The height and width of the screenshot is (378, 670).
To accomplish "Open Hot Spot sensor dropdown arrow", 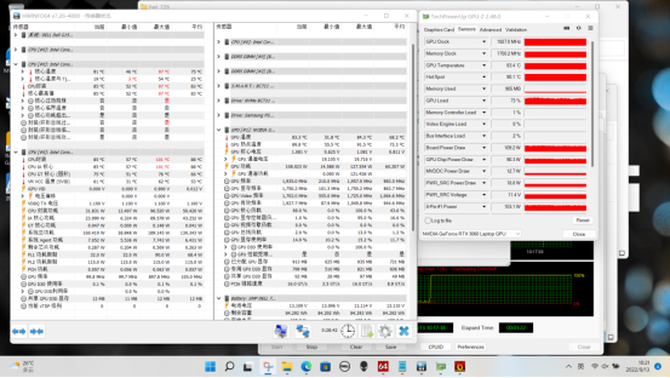I will pos(484,77).
